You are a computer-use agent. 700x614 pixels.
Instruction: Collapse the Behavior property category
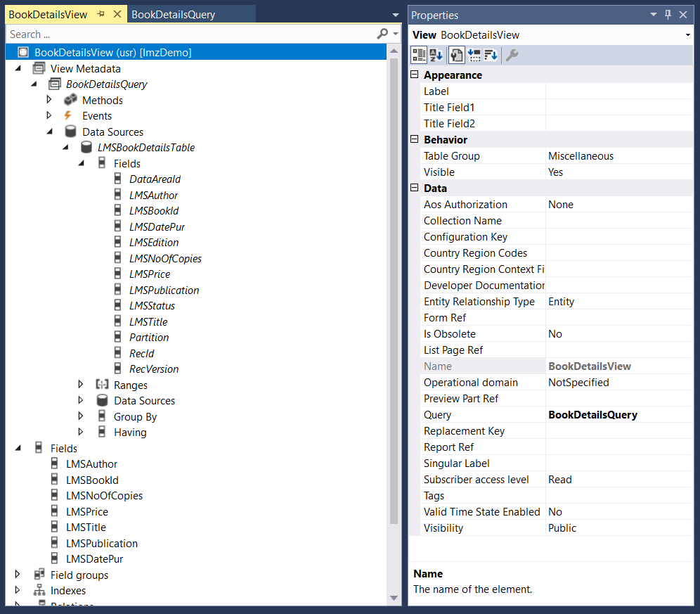(415, 139)
